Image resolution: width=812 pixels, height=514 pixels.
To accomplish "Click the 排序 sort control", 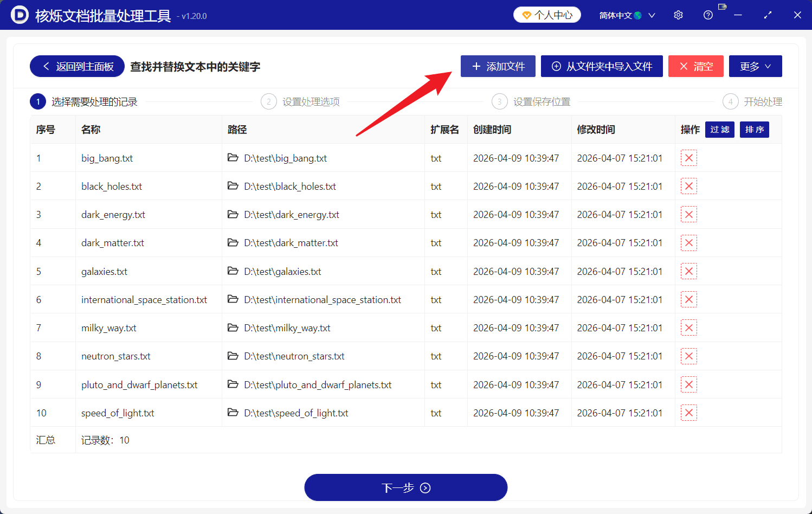I will click(x=754, y=130).
